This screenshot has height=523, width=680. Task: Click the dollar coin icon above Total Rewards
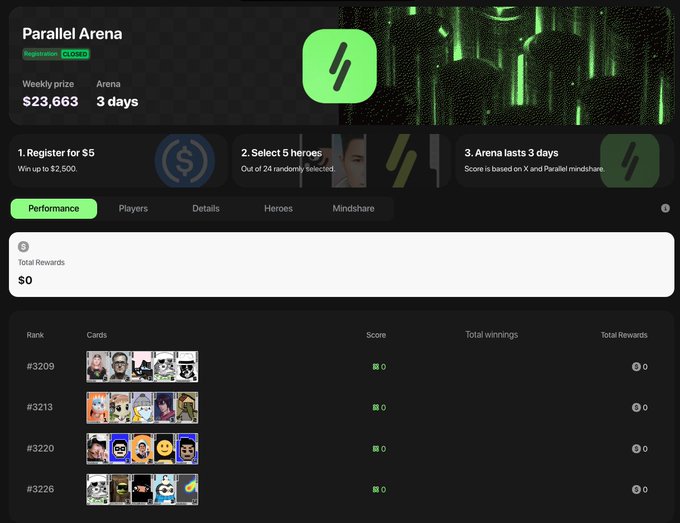point(24,247)
